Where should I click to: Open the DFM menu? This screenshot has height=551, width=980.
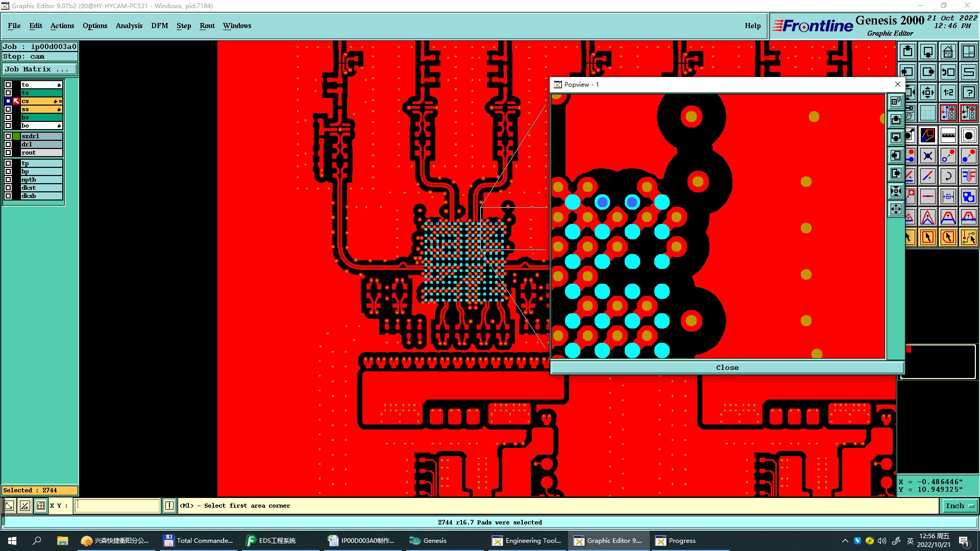pos(159,26)
